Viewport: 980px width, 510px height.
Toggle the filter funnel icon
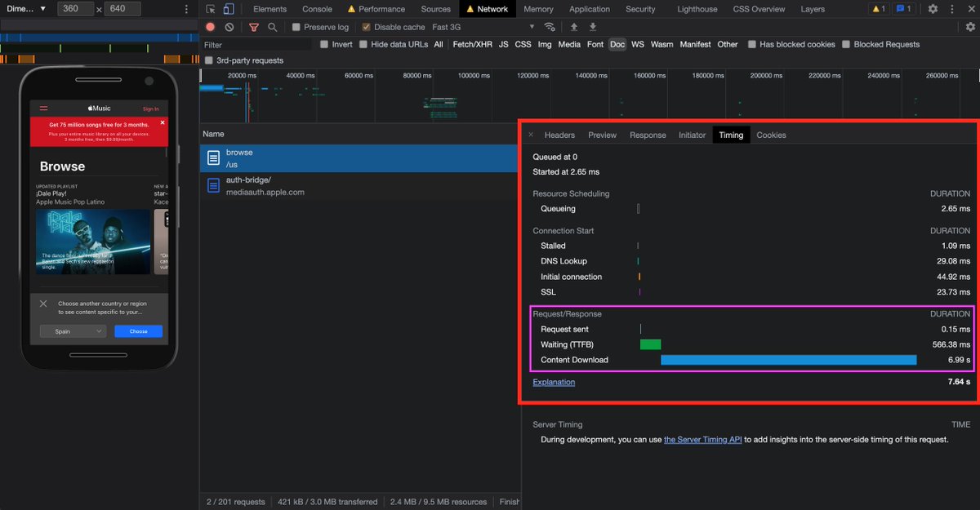(254, 27)
